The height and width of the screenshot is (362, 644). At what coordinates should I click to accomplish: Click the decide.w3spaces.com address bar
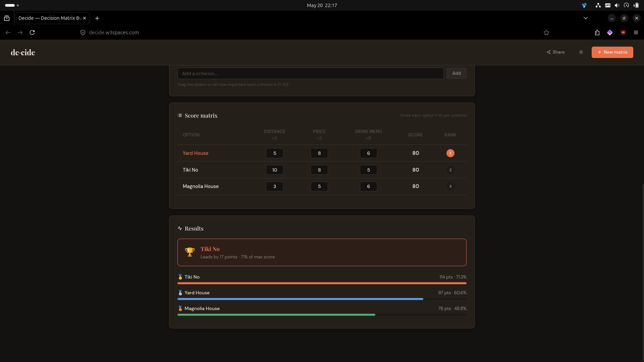point(114,33)
